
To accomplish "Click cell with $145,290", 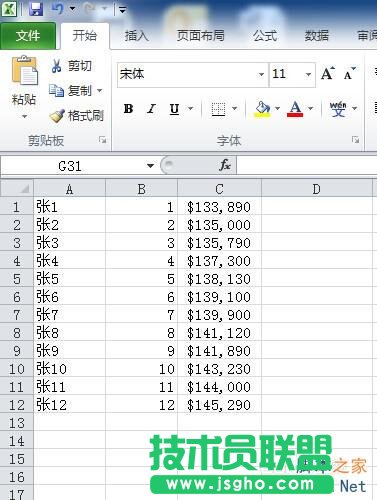I will pos(219,405).
